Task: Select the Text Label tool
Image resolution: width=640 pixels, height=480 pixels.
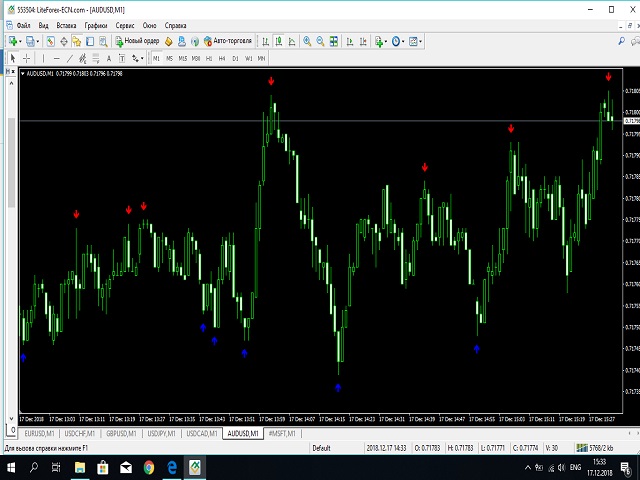Action: 122,59
